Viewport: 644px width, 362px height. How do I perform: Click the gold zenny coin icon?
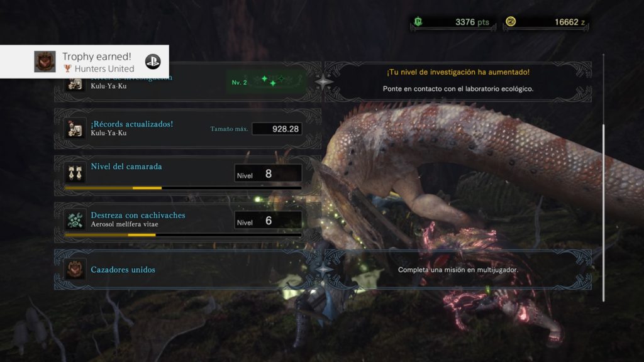coord(511,21)
